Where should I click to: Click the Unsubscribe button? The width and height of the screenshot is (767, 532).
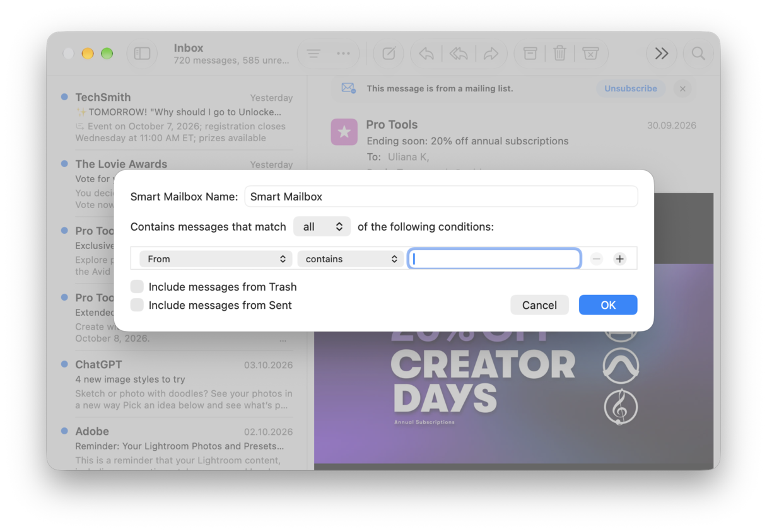coord(631,89)
